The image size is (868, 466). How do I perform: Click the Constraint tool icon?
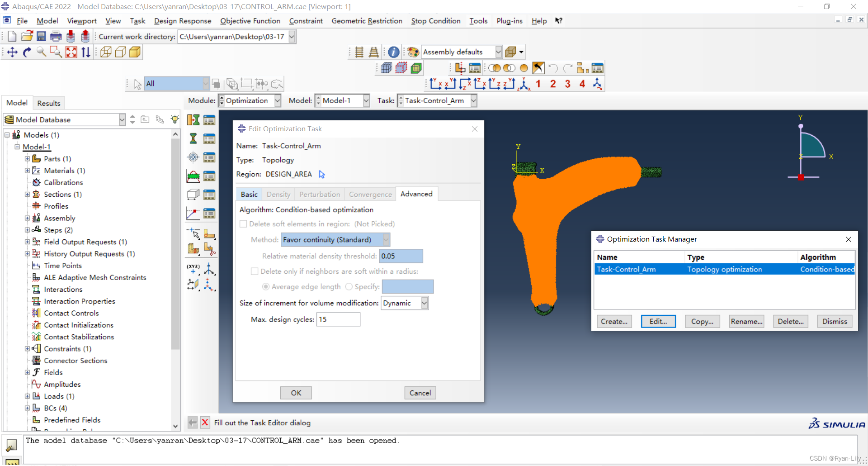click(x=193, y=176)
